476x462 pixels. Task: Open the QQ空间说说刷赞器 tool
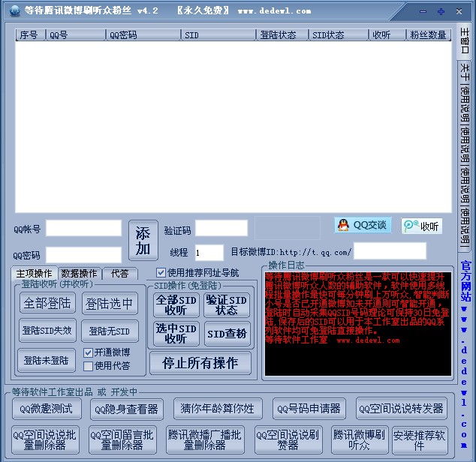pyautogui.click(x=288, y=439)
